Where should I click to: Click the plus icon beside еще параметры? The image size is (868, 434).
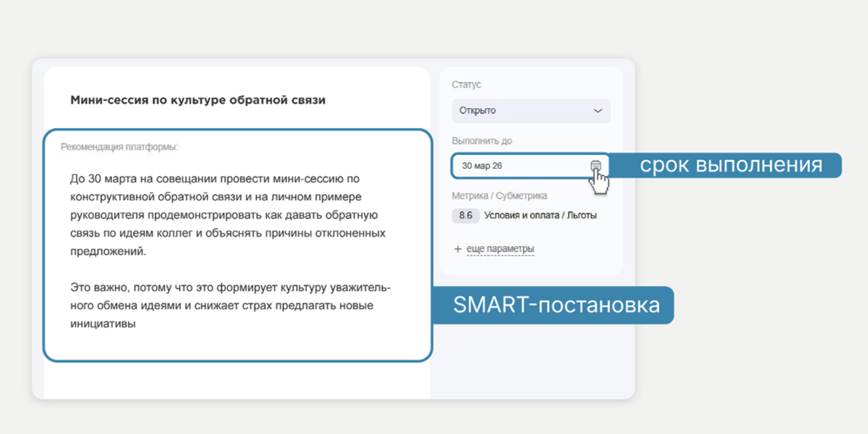tap(458, 249)
